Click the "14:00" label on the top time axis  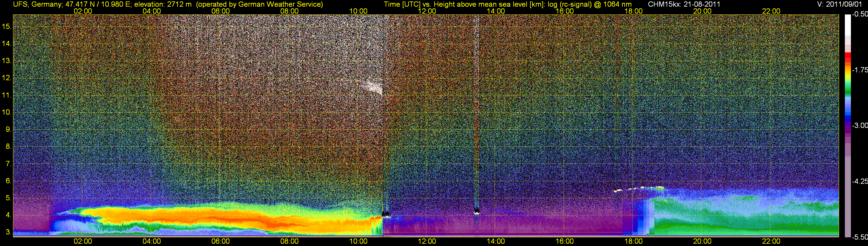(x=496, y=11)
